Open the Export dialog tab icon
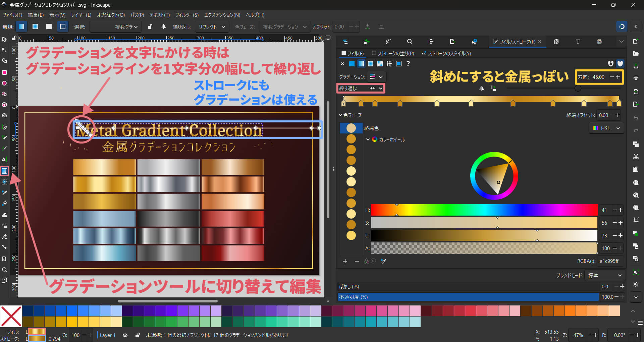 click(452, 42)
